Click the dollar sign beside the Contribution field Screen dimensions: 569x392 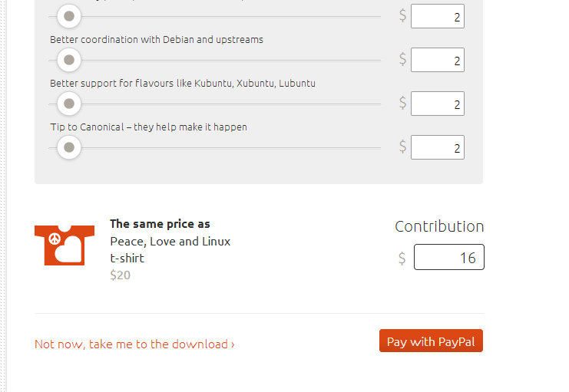click(x=402, y=259)
